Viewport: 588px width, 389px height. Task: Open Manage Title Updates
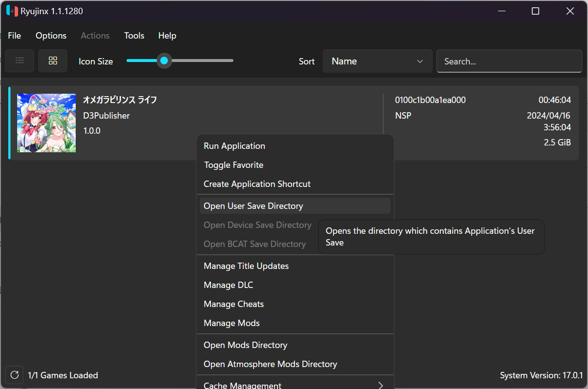(295, 266)
